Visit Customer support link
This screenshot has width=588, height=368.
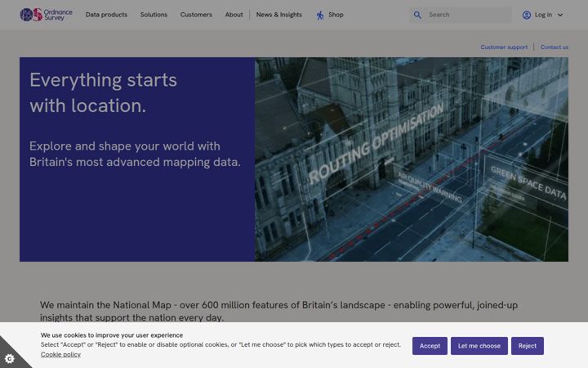[504, 47]
